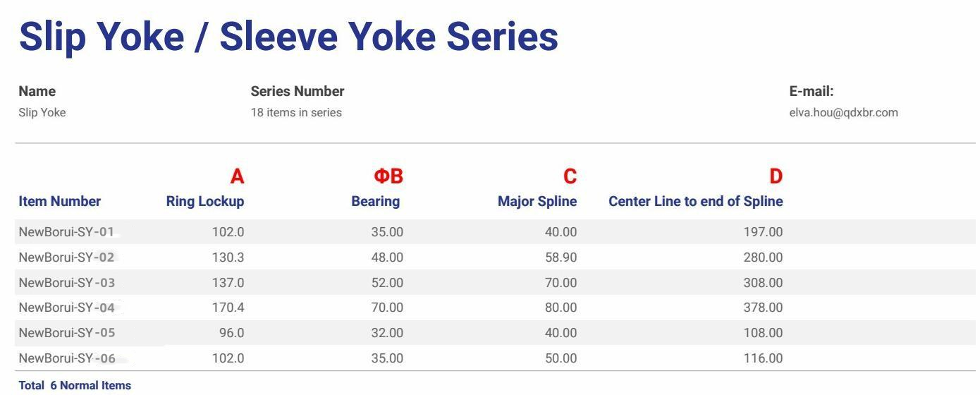
Task: Click item NewBorui-SY-06
Action: click(x=67, y=358)
